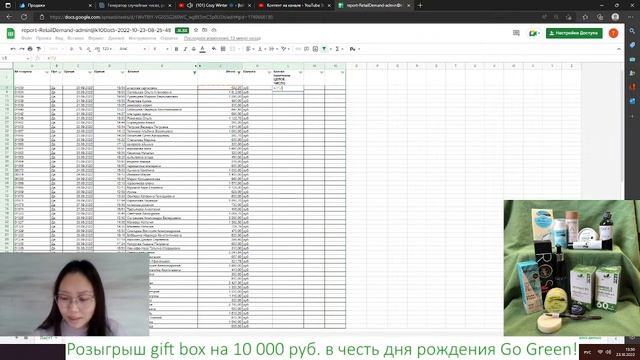This screenshot has height=360, width=640.
Task: Start a Google Meet call
Action: [534, 33]
